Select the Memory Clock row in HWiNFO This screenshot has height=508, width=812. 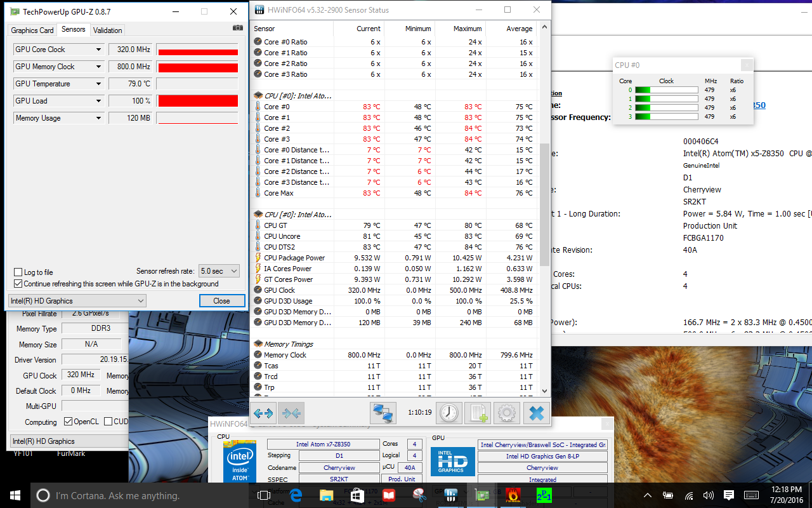tap(395, 355)
